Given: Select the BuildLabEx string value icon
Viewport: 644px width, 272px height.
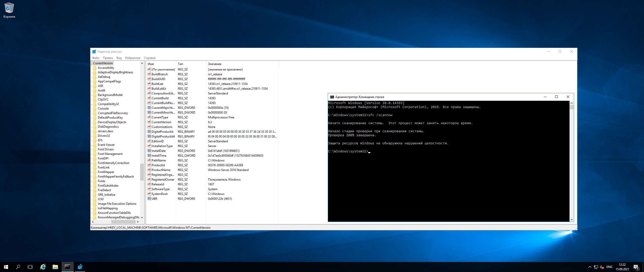Looking at the screenshot, I should tap(149, 88).
